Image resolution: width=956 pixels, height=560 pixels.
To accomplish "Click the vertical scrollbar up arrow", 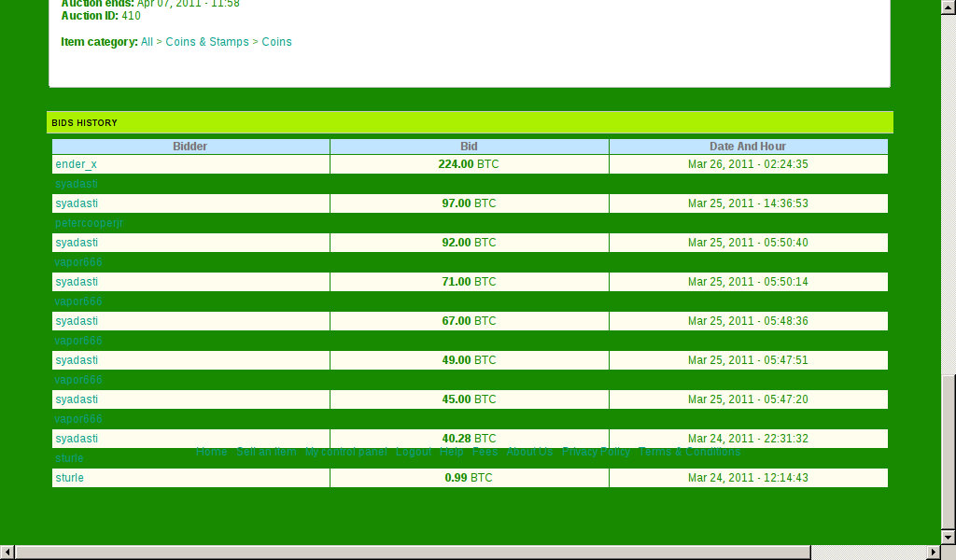I will coord(949,7).
